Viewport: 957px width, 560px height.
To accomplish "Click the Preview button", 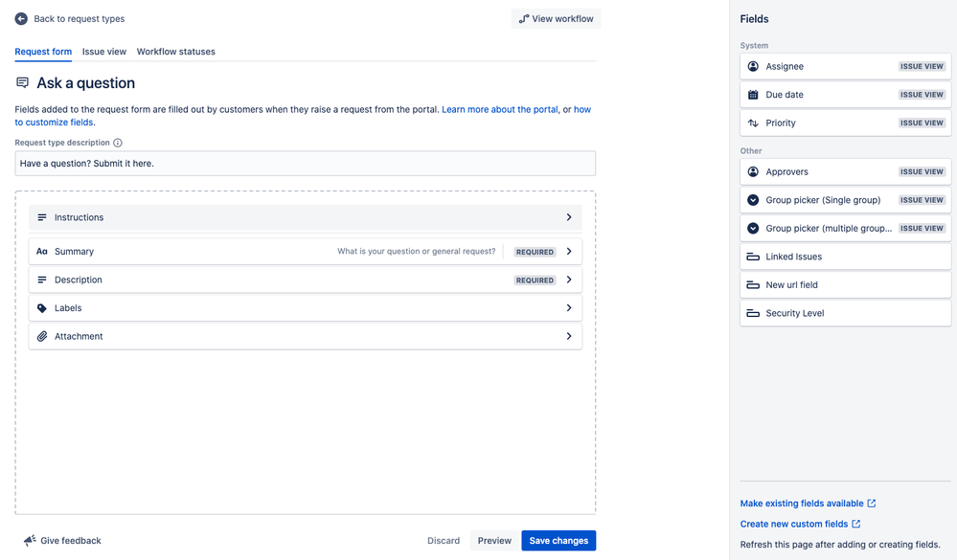I will (494, 541).
